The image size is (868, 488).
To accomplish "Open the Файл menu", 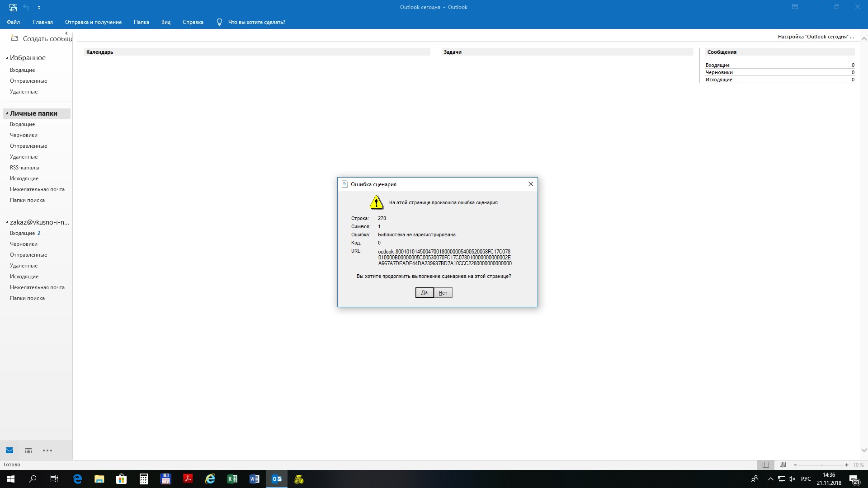I will pyautogui.click(x=13, y=22).
